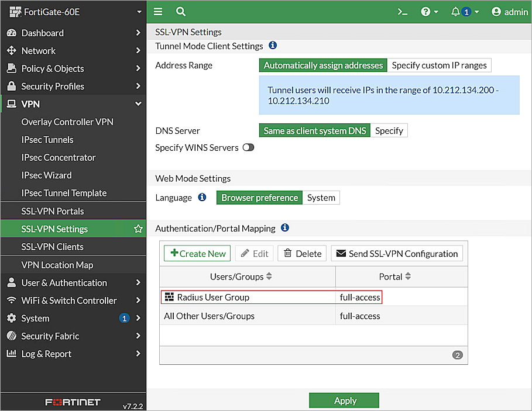Viewport: 532px width, 411px height.
Task: Unfavorite SSL-VPN Settings via the star icon
Action: [138, 229]
